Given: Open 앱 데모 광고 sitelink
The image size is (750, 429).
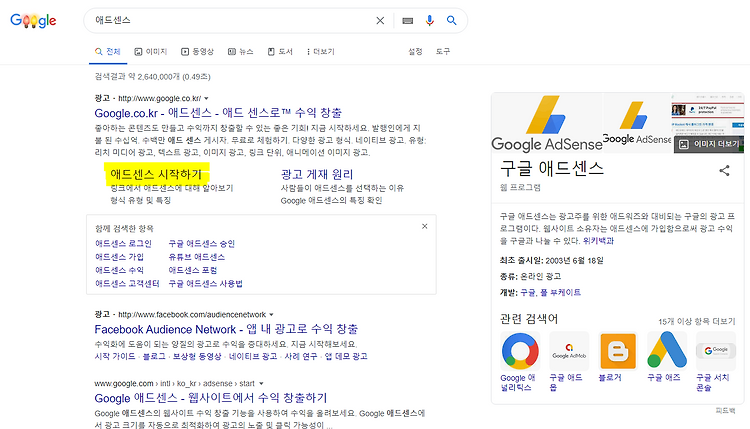Looking at the screenshot, I should 346,356.
